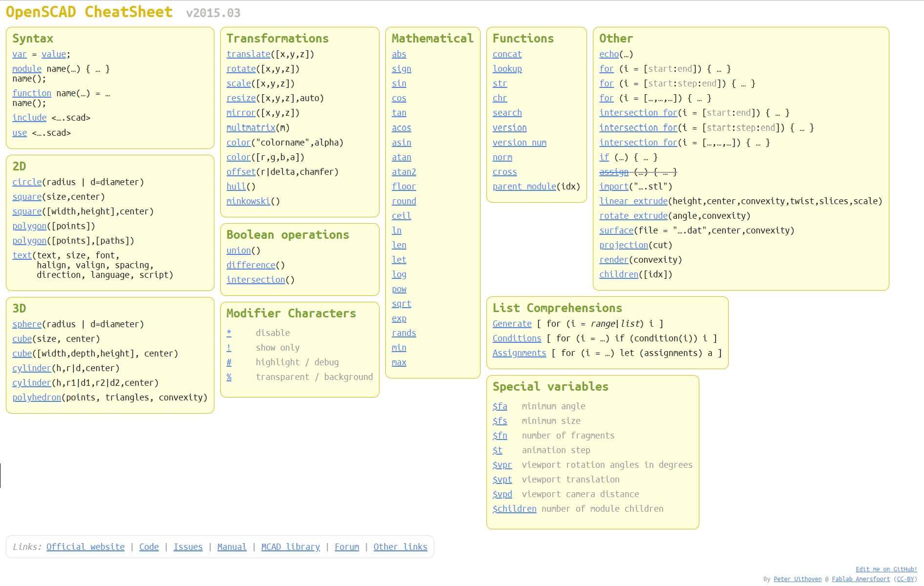This screenshot has width=924, height=586.
Task: Open the projection link
Action: (x=624, y=245)
